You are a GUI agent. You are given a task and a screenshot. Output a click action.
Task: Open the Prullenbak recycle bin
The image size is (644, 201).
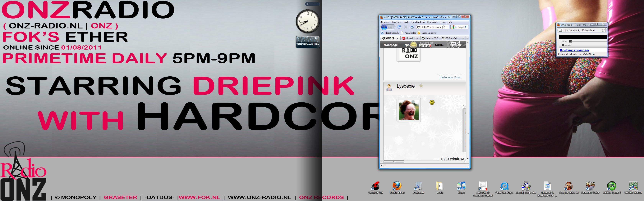click(x=418, y=188)
